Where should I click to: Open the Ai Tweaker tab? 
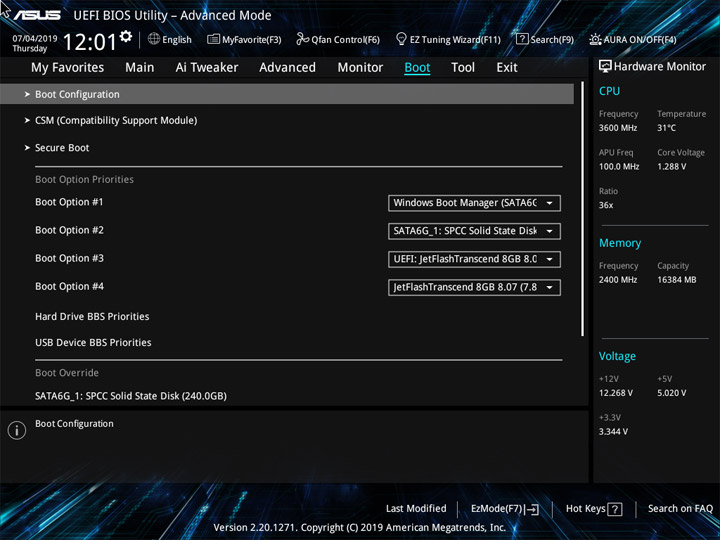click(x=207, y=68)
